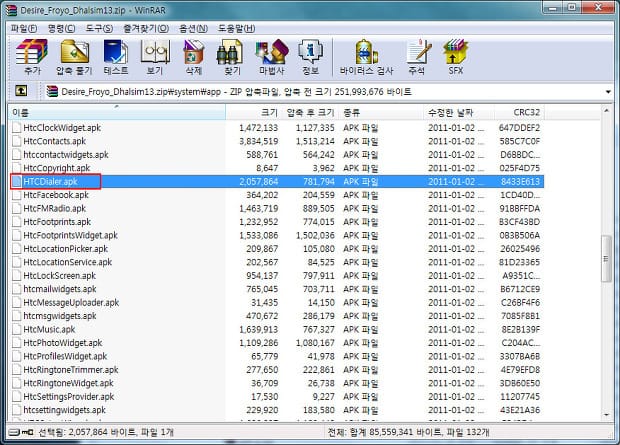The height and width of the screenshot is (445, 620).
Task: Open the 보기 (View) toolbar icon
Action: click(x=155, y=56)
